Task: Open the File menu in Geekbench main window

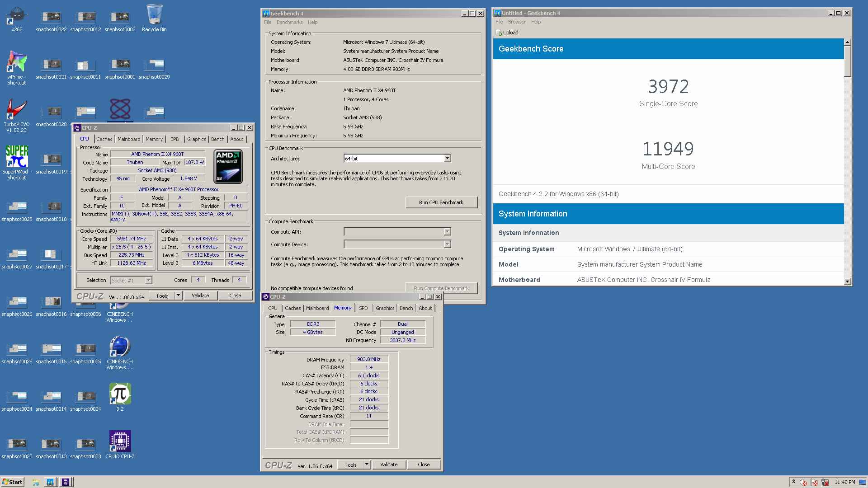Action: [x=268, y=22]
